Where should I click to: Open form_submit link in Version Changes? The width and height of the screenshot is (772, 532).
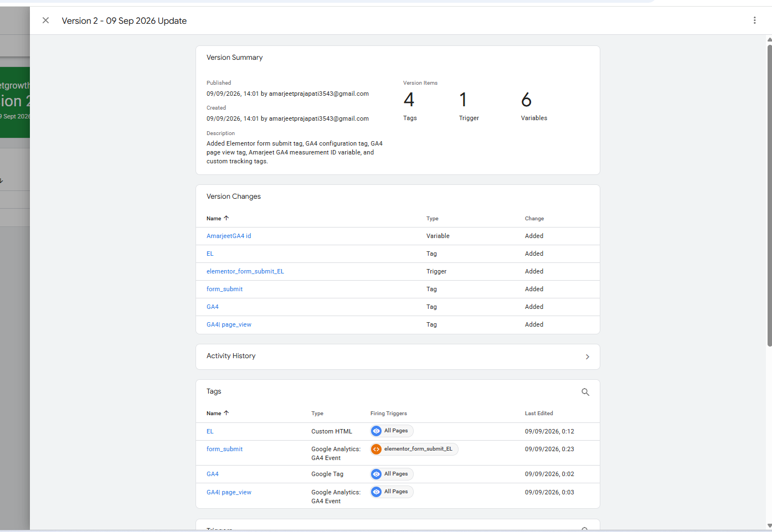[x=224, y=289]
